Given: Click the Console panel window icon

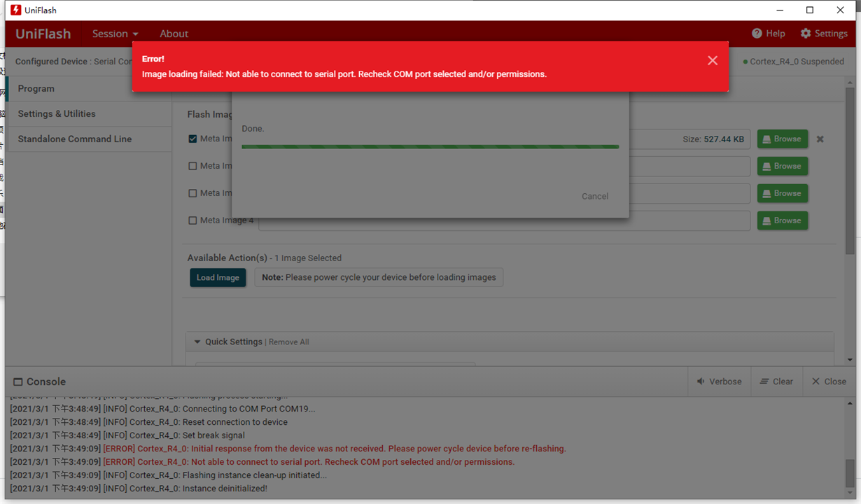Looking at the screenshot, I should [x=18, y=382].
